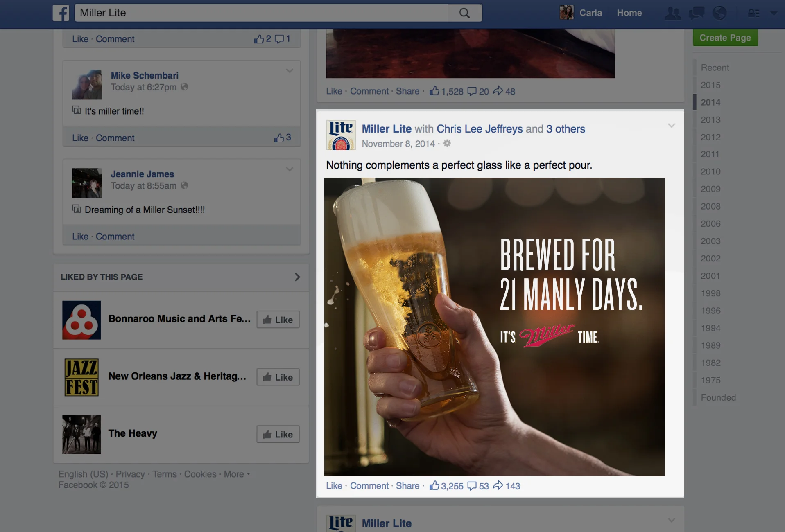
Task: Go to Home in the top bar
Action: [629, 13]
